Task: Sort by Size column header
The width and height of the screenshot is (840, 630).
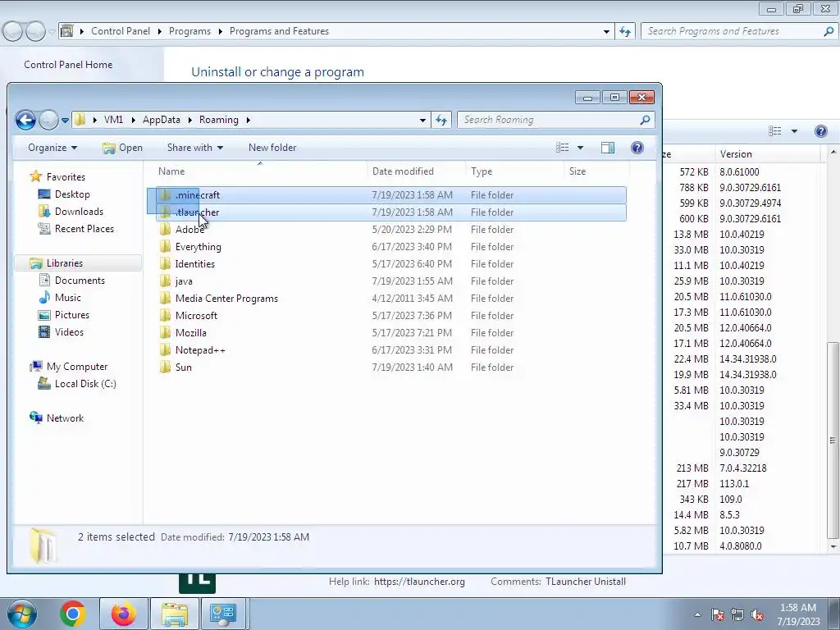Action: point(596,171)
